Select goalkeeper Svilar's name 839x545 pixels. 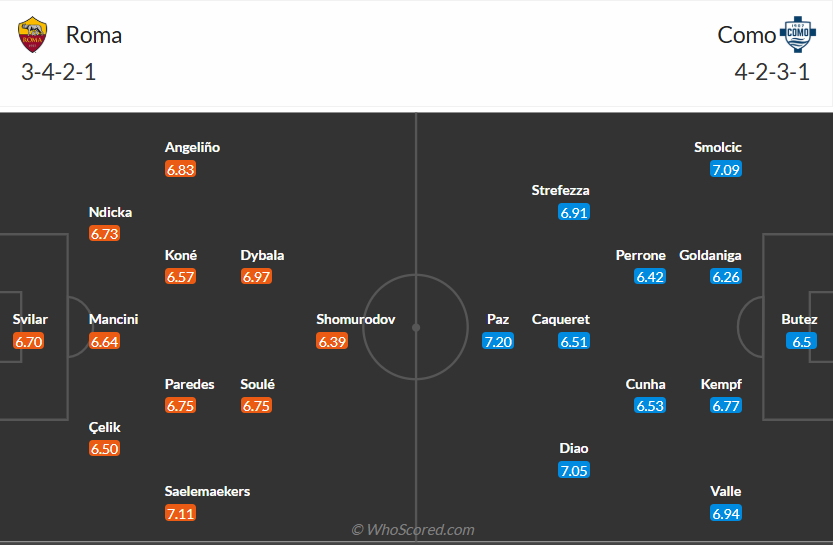(x=30, y=320)
